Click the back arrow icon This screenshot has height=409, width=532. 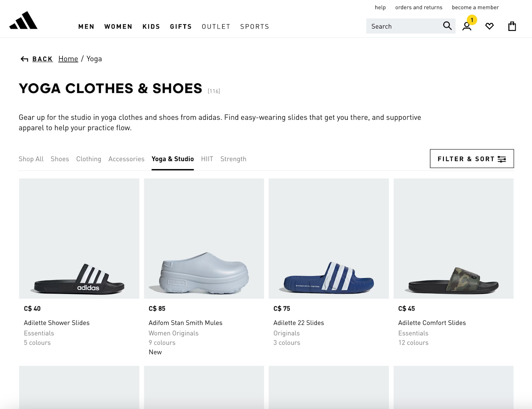[24, 59]
